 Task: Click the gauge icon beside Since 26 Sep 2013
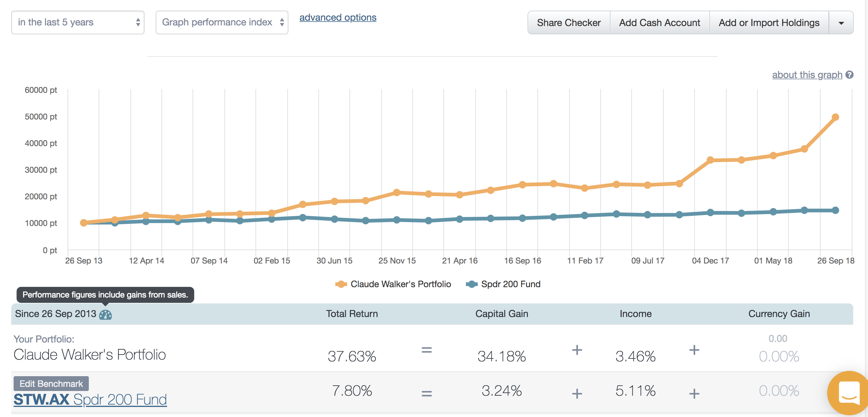tap(105, 315)
